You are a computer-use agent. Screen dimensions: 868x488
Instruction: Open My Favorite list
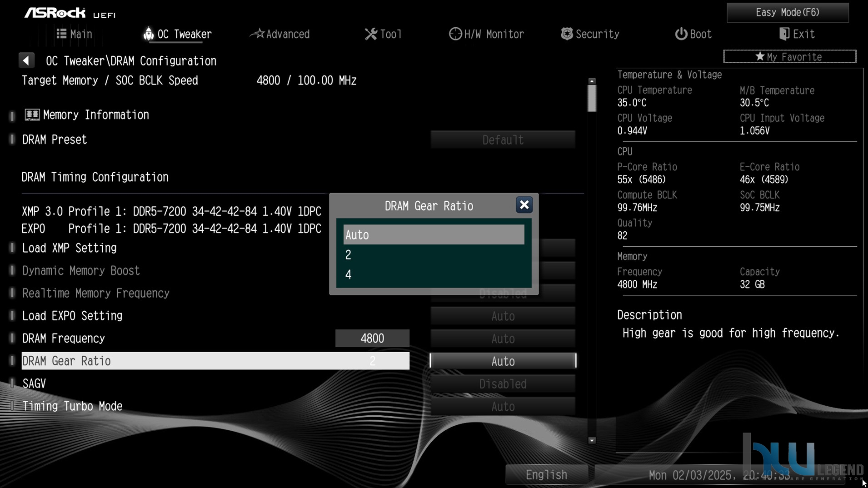coord(789,57)
